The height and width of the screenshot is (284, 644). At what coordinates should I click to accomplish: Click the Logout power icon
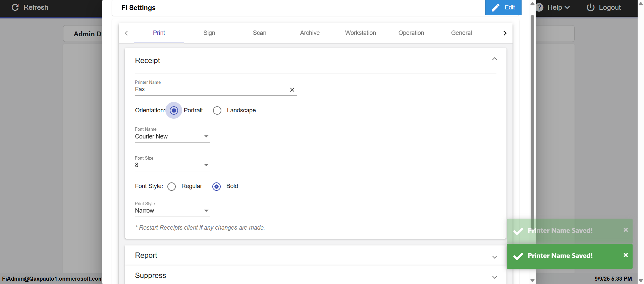coord(590,7)
